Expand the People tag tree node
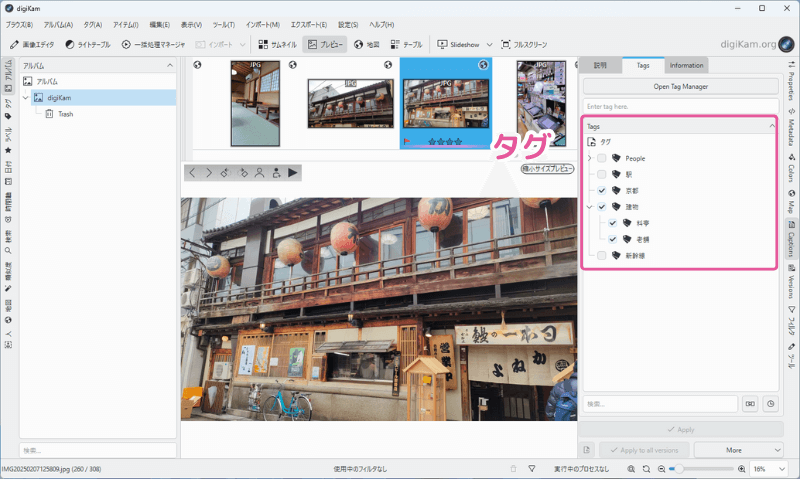The image size is (800, 480). tap(589, 158)
